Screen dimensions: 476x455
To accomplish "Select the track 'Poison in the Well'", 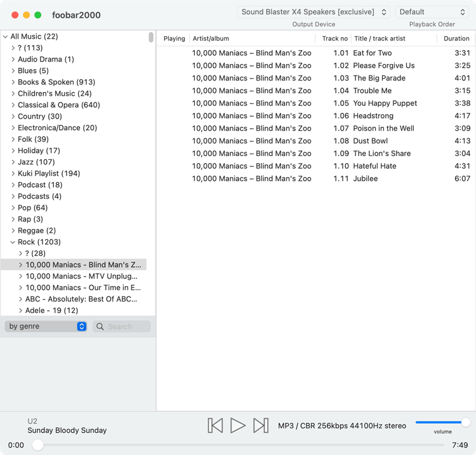I will tap(383, 128).
